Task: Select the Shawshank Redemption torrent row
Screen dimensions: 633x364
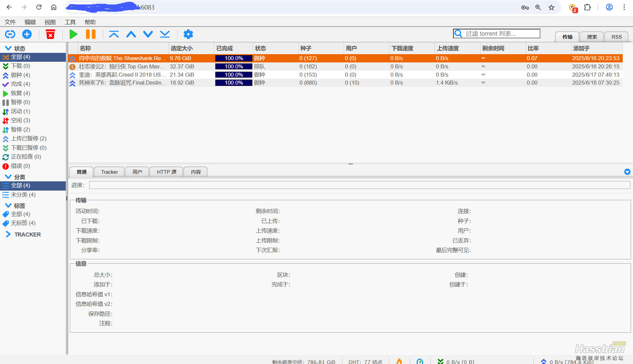Action: pos(345,58)
